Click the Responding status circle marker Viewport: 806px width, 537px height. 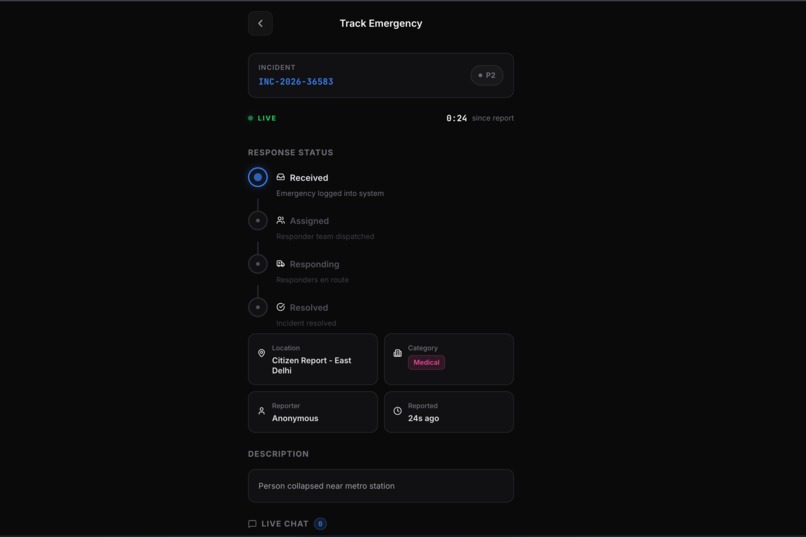(258, 264)
